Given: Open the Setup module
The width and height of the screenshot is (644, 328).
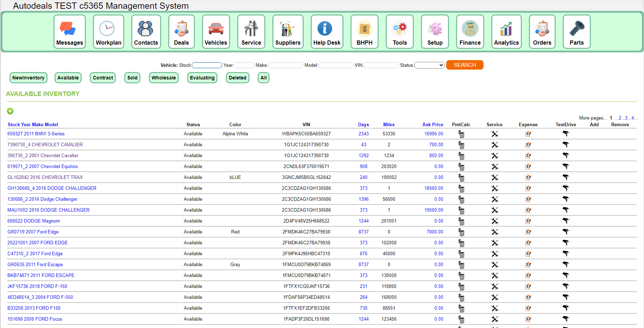Looking at the screenshot, I should point(435,32).
